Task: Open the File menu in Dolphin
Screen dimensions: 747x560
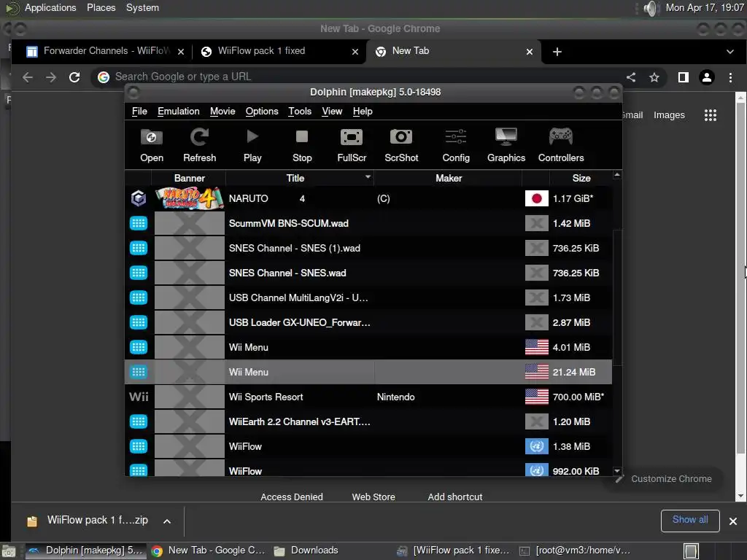Action: [139, 111]
